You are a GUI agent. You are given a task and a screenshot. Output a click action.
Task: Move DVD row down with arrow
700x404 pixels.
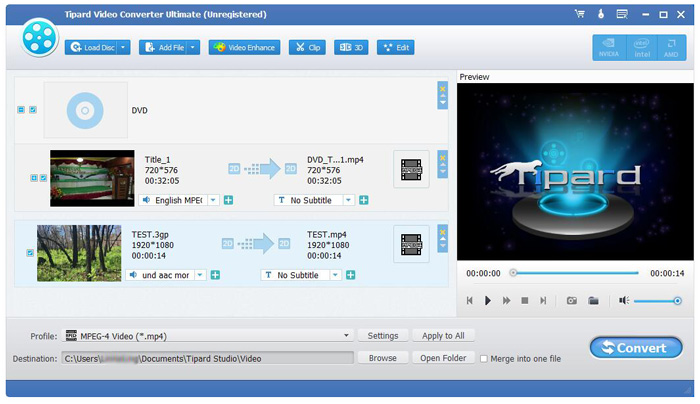click(442, 103)
